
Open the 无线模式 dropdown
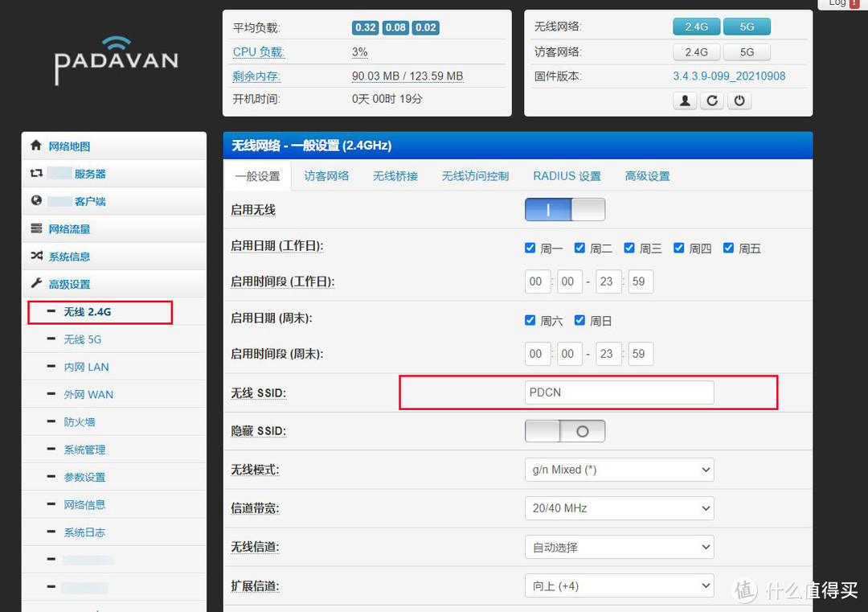(x=618, y=470)
